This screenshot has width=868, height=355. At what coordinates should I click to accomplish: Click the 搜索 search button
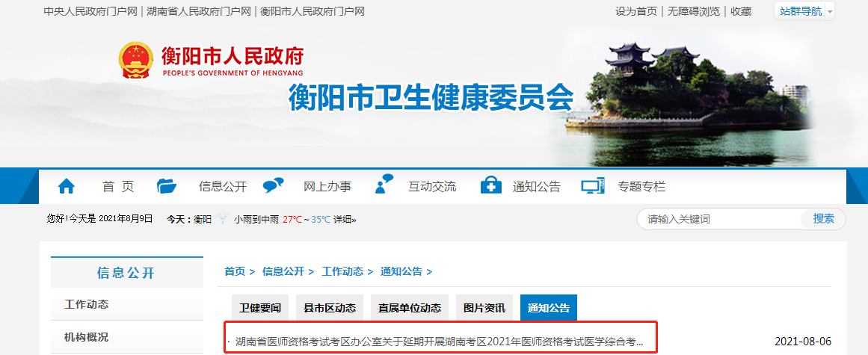[823, 219]
